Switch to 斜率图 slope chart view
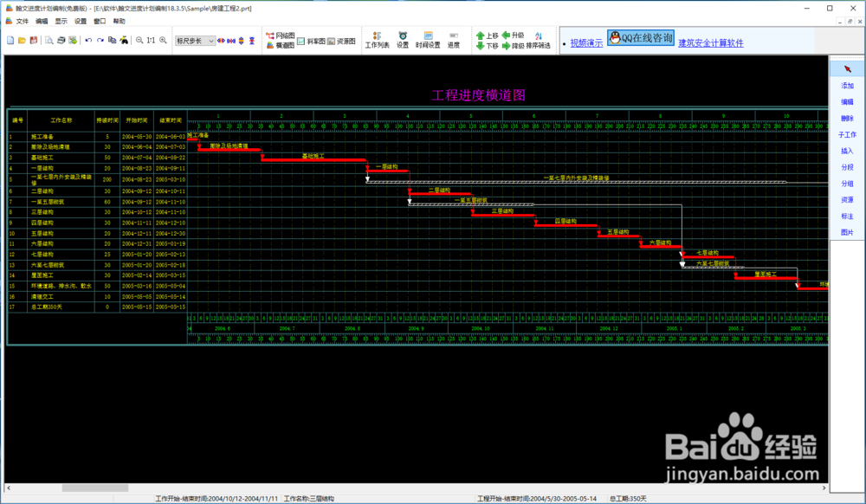This screenshot has width=866, height=504. pyautogui.click(x=311, y=42)
